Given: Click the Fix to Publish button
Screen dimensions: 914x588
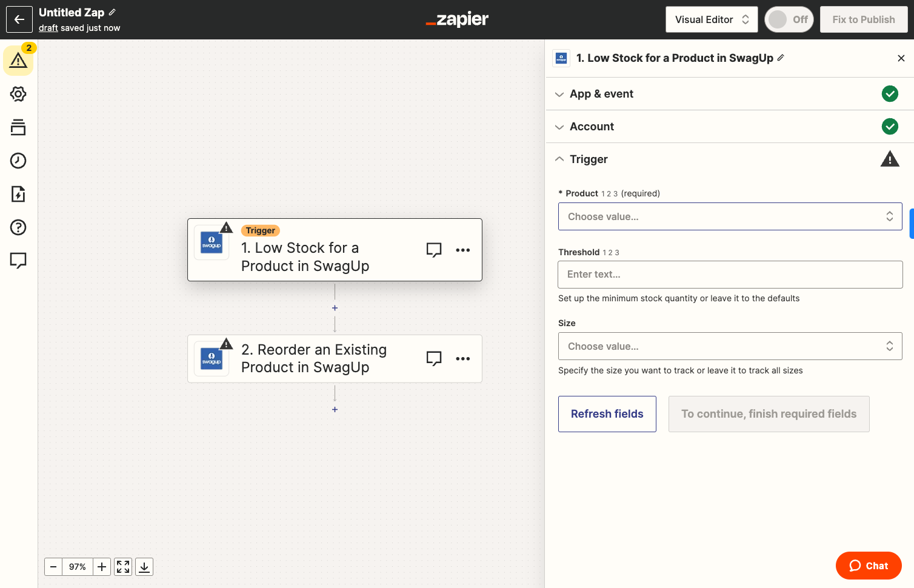Looking at the screenshot, I should pos(864,19).
